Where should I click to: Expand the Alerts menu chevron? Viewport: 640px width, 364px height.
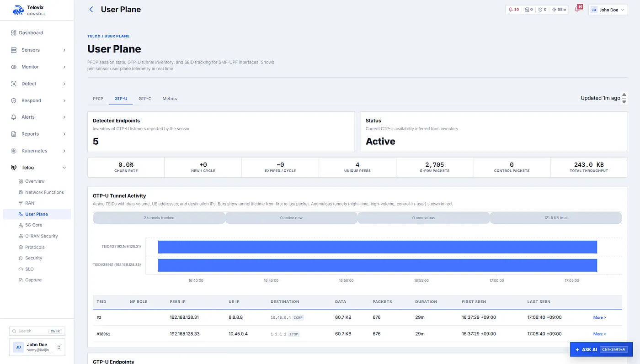point(64,117)
